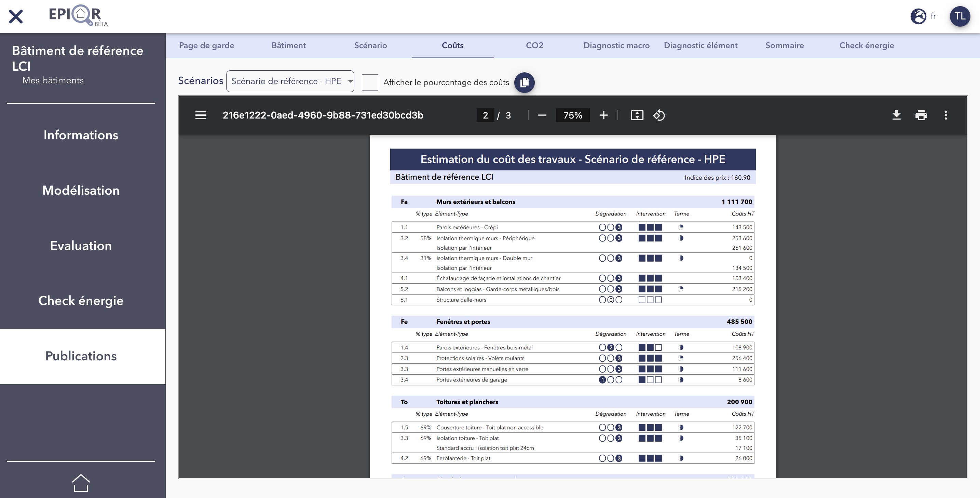Click the 75% zoom level field
This screenshot has height=498, width=980.
[x=573, y=115]
